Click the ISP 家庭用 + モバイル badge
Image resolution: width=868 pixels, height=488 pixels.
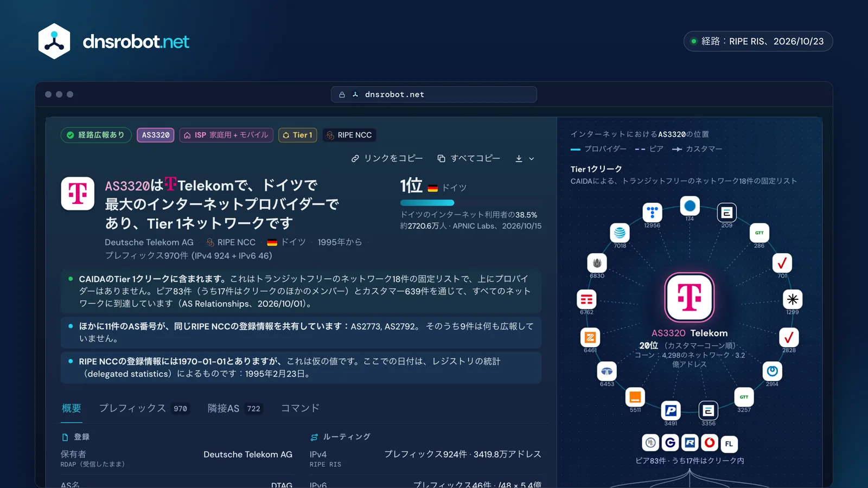tap(226, 135)
